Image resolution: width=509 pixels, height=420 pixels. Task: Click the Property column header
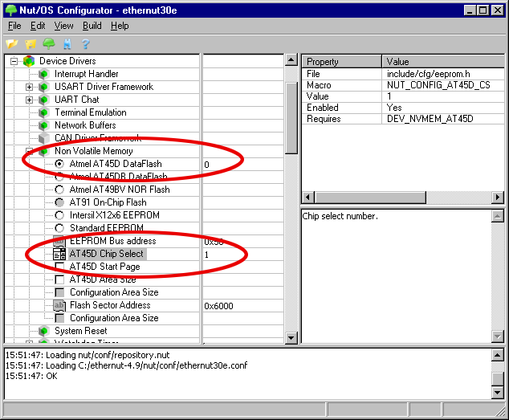[341, 61]
